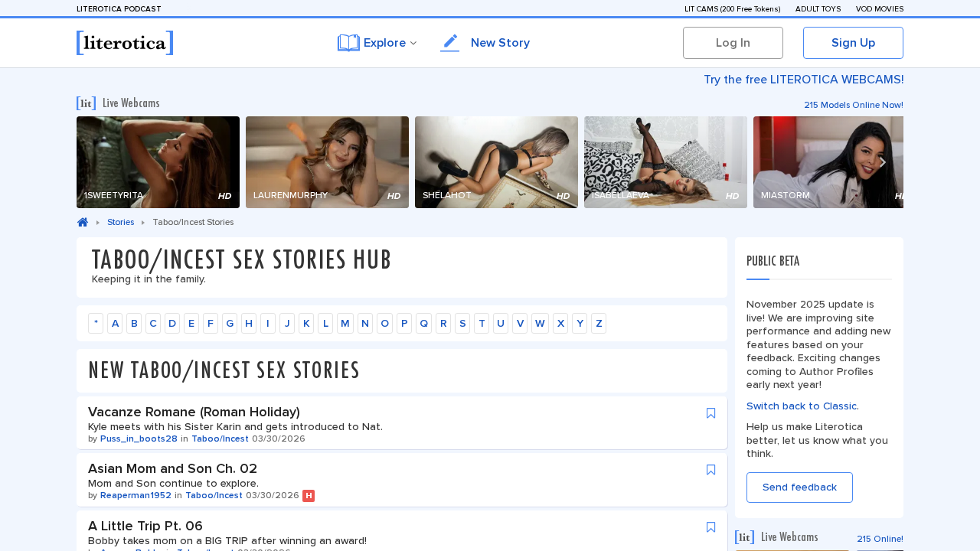Filter stories by letter H
Screen dimensions: 980x551
[249, 323]
